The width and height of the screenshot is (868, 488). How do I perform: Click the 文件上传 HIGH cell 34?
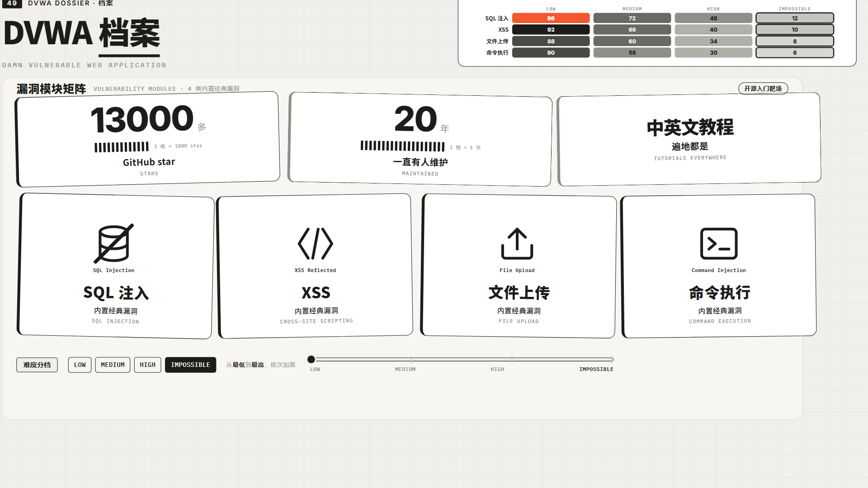713,41
